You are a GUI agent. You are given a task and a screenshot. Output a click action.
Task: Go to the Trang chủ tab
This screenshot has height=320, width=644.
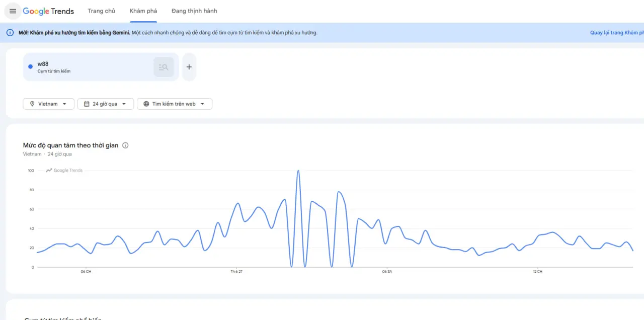pos(101,11)
